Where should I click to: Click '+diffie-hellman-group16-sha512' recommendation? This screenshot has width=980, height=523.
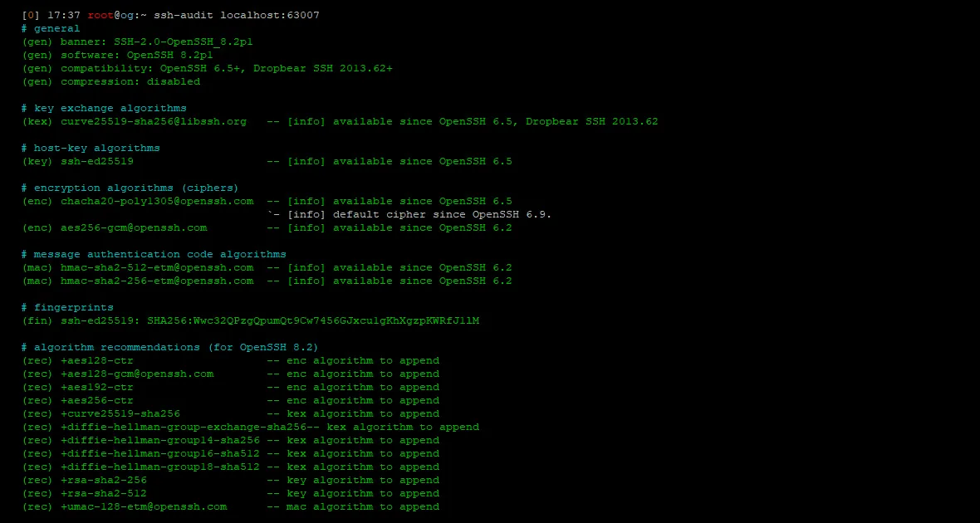160,453
